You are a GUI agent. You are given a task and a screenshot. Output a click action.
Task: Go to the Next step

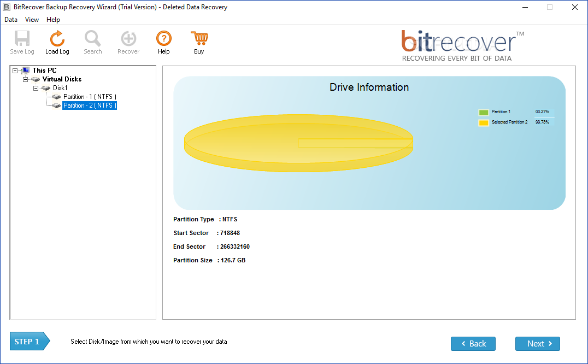pos(537,344)
